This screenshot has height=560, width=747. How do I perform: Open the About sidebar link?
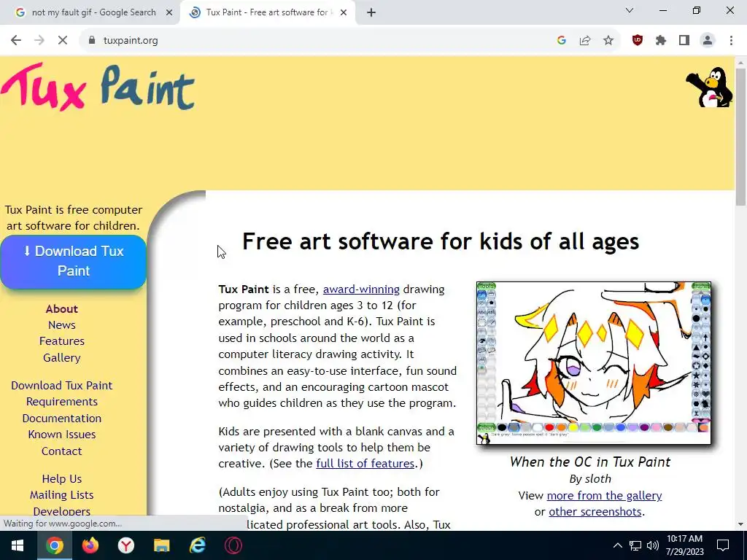[x=61, y=308]
